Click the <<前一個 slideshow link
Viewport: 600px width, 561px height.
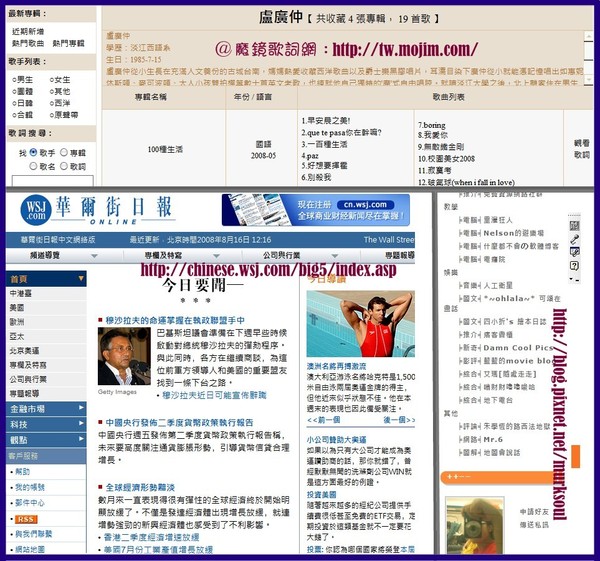pyautogui.click(x=323, y=420)
